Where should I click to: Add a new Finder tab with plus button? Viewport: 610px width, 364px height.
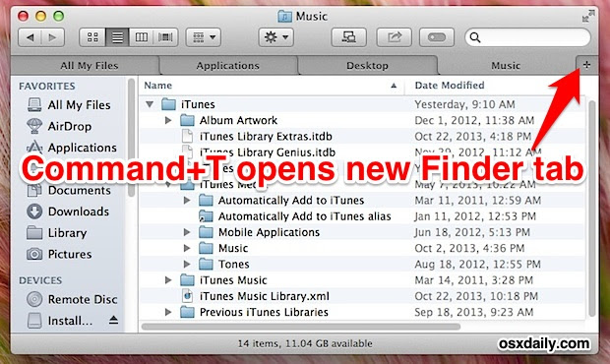click(x=586, y=65)
